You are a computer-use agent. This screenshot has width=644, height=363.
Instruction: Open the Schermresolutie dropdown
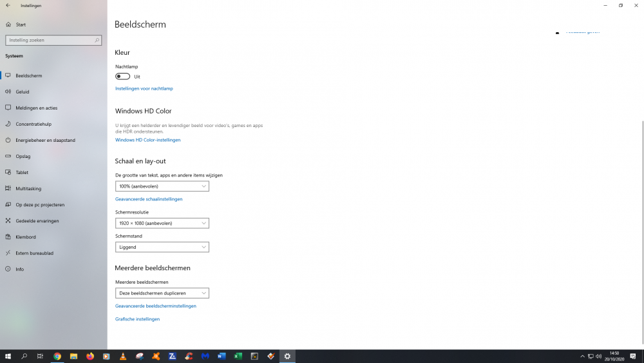point(162,223)
